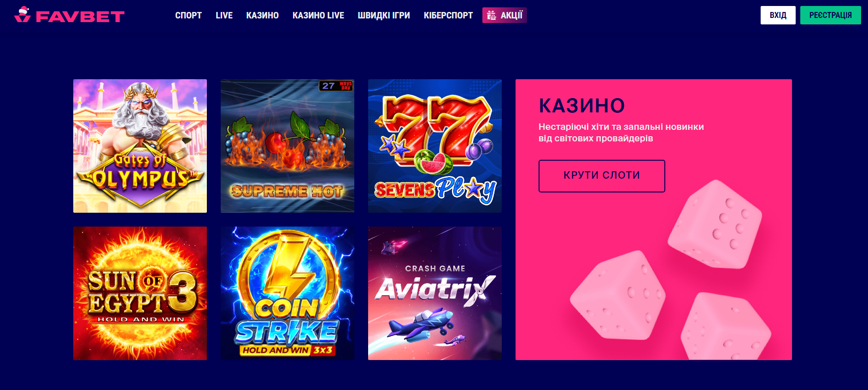This screenshot has height=390, width=868.
Task: Launch the Sevens Play slot tile
Action: click(x=435, y=146)
